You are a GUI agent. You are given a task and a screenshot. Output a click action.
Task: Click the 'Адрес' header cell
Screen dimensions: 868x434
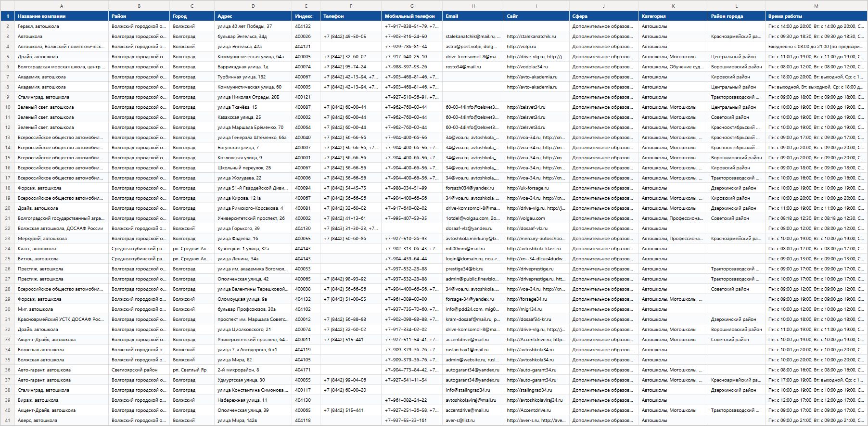(x=253, y=16)
